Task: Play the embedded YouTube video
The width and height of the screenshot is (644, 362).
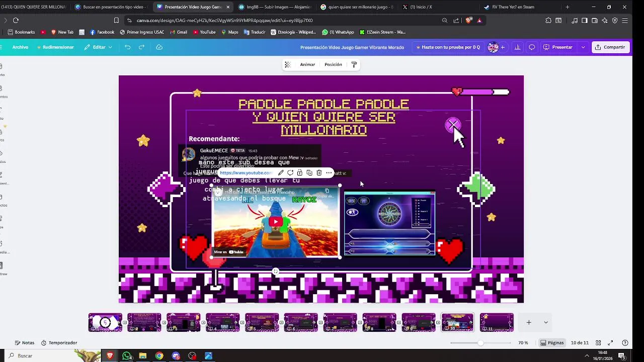Action: [275, 222]
